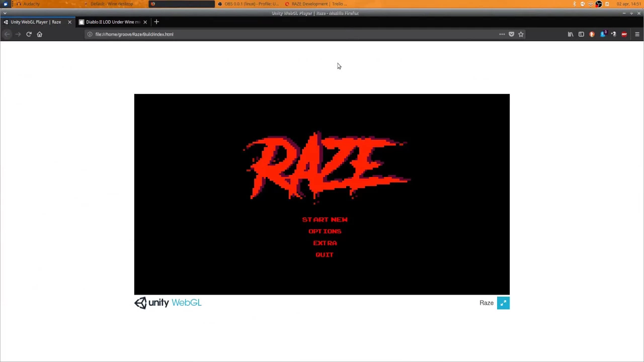Click the OBS recording tray icon
The width and height of the screenshot is (644, 362).
599,4
